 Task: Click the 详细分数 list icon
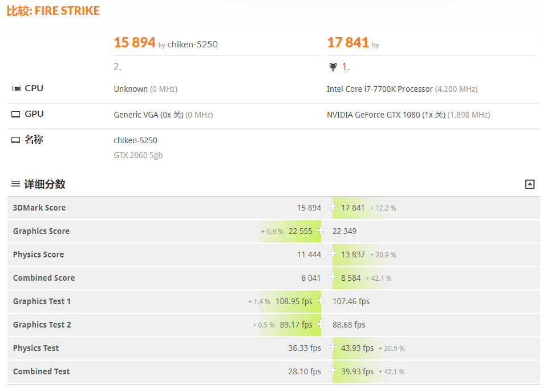pyautogui.click(x=15, y=184)
